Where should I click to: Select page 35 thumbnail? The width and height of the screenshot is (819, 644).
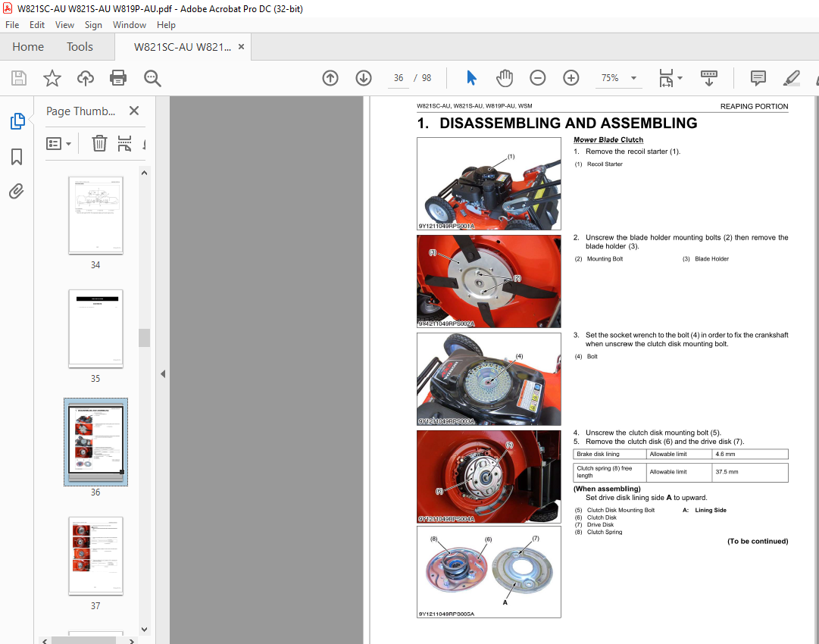[x=95, y=329]
